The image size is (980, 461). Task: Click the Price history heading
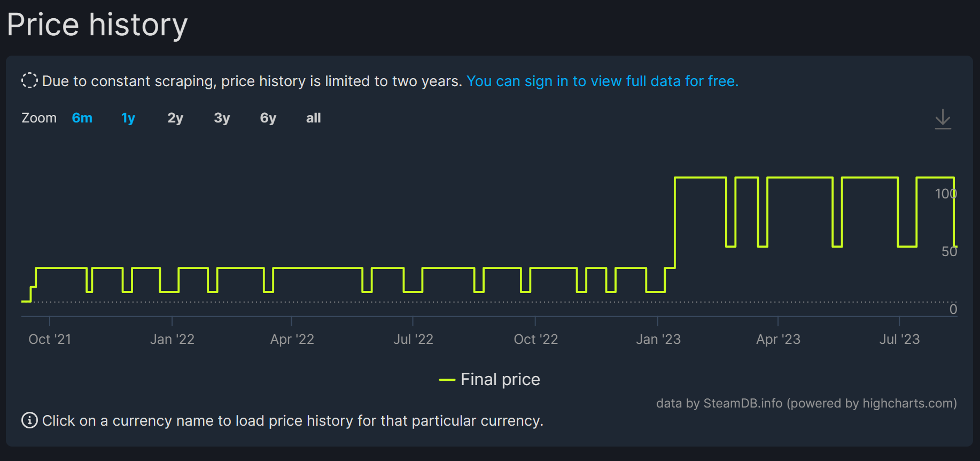click(97, 25)
